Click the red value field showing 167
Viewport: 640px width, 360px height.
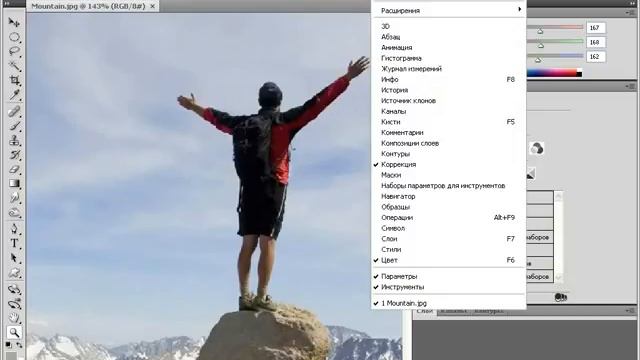click(596, 28)
